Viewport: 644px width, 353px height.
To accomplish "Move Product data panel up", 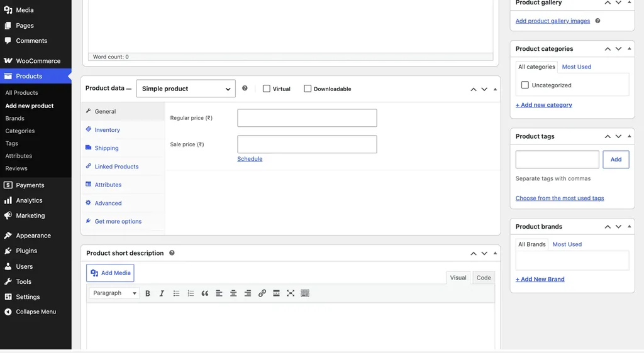I will point(474,89).
